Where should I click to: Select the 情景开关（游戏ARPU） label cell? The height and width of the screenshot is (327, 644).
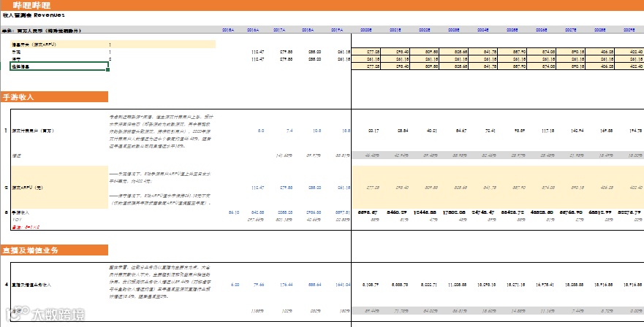pos(34,45)
